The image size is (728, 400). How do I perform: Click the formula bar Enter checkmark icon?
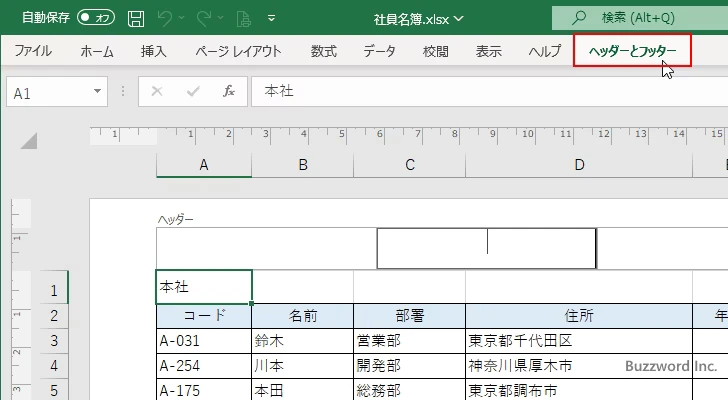(193, 91)
